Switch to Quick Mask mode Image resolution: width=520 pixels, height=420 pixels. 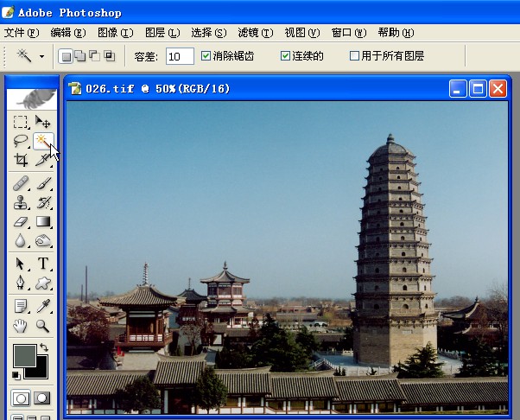click(x=42, y=398)
